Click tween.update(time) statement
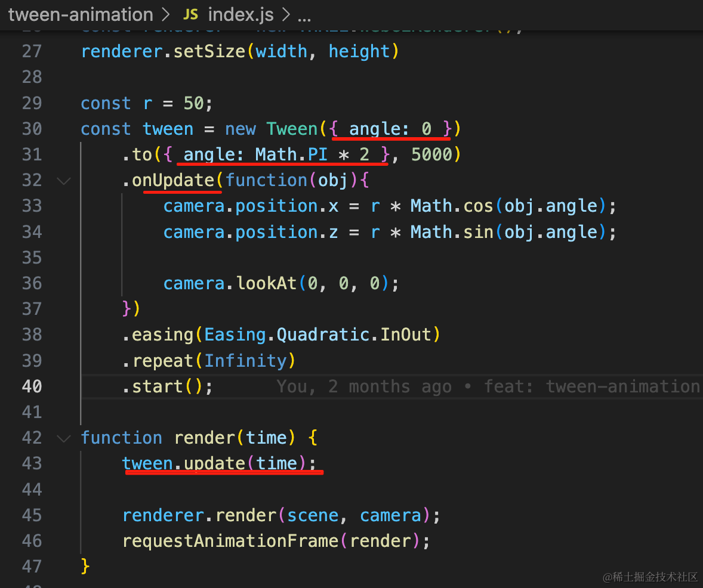 tap(219, 463)
